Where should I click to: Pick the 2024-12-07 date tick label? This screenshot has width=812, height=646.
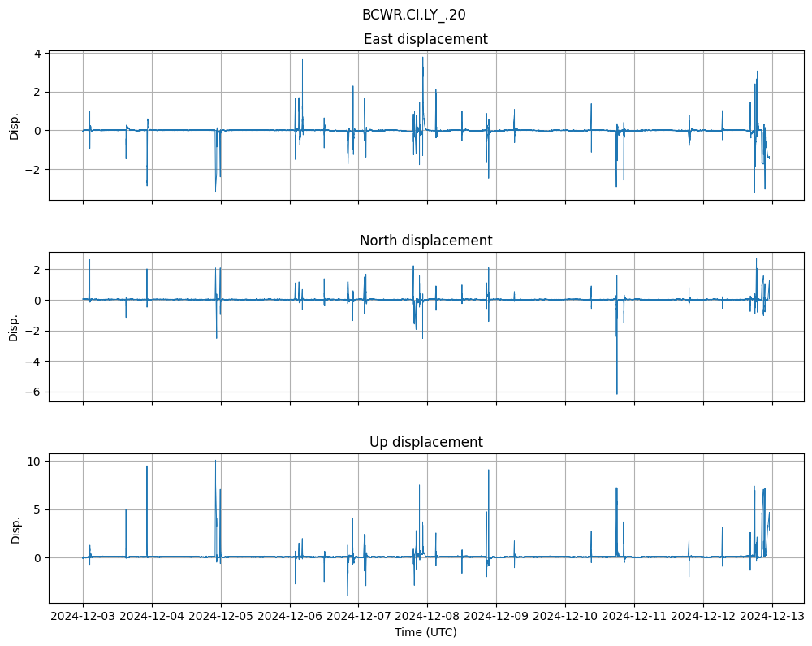tap(359, 617)
